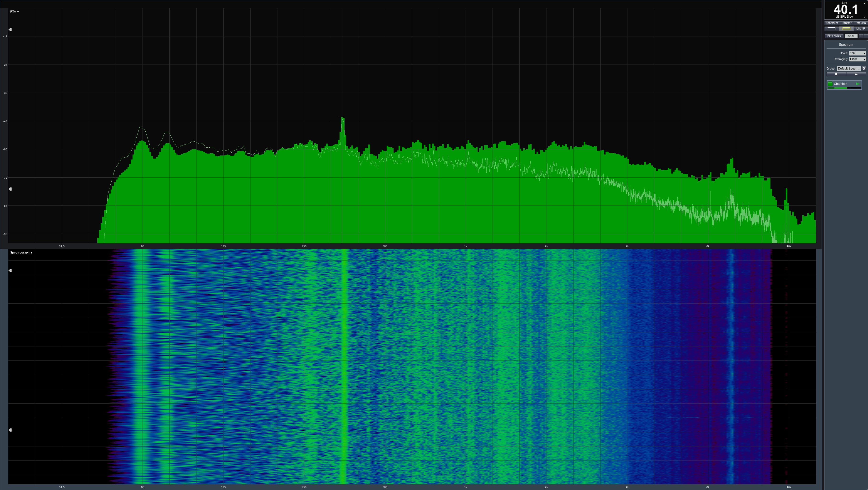The width and height of the screenshot is (868, 490).
Task: Increase generator level with plus button
Action: tap(861, 36)
